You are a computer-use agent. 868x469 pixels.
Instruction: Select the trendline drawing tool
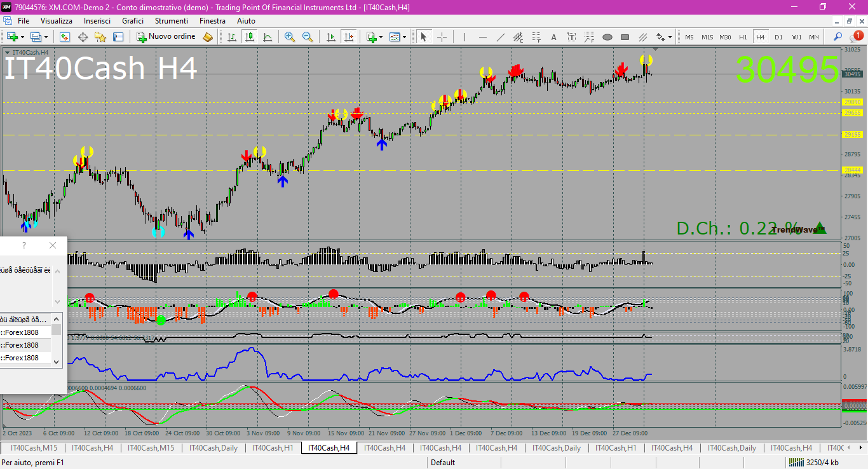click(500, 37)
